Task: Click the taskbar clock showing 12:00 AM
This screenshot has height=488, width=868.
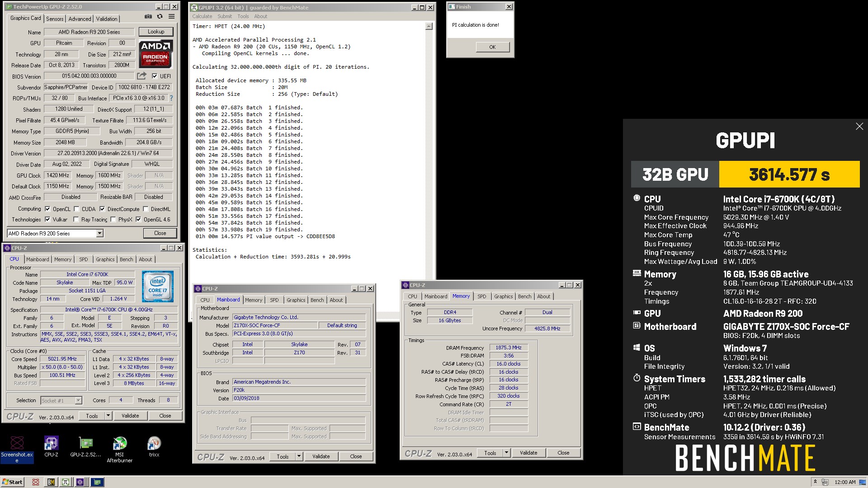Action: pos(845,482)
